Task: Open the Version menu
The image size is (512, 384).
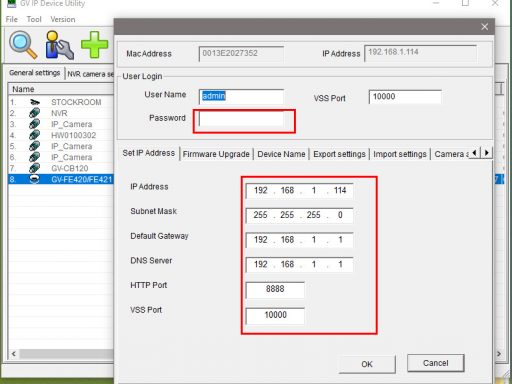Action: [x=63, y=19]
